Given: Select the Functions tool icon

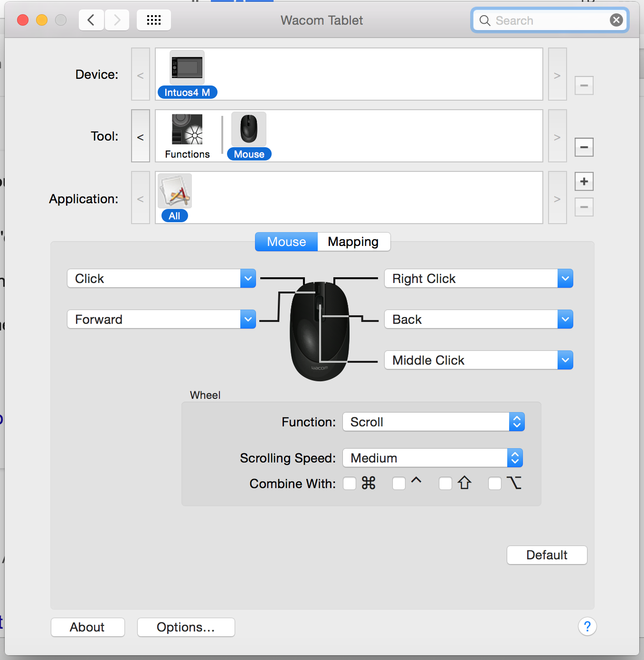Looking at the screenshot, I should 187,129.
